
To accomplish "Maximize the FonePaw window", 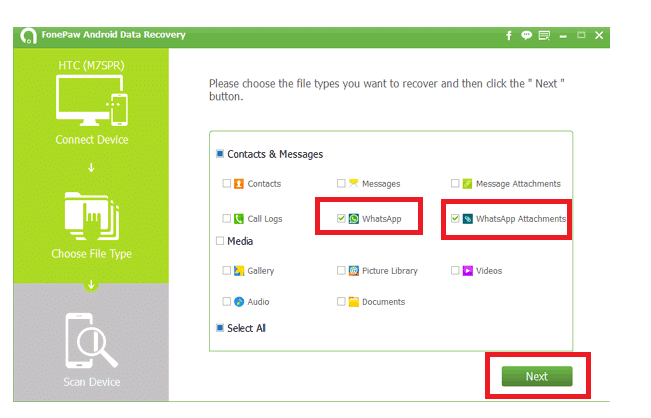I will click(581, 36).
